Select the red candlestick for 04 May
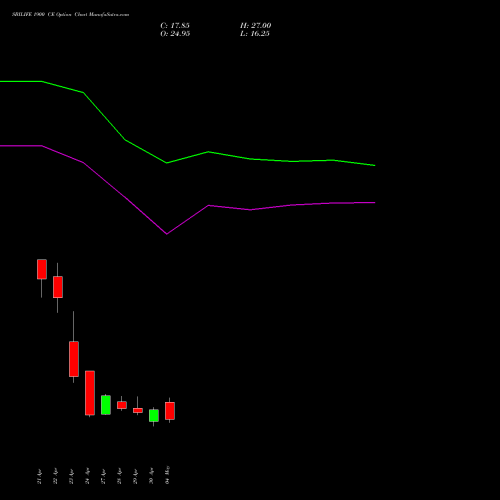The height and width of the screenshot is (500, 500). pos(170,411)
